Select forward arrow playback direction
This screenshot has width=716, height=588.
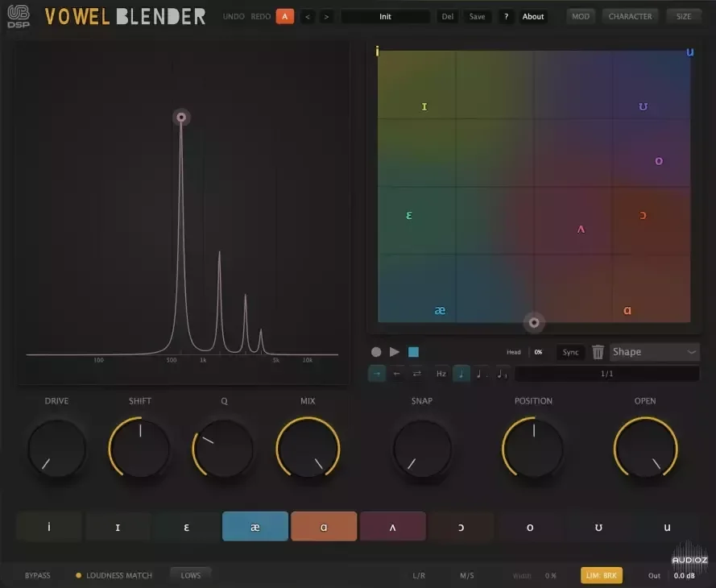point(377,374)
